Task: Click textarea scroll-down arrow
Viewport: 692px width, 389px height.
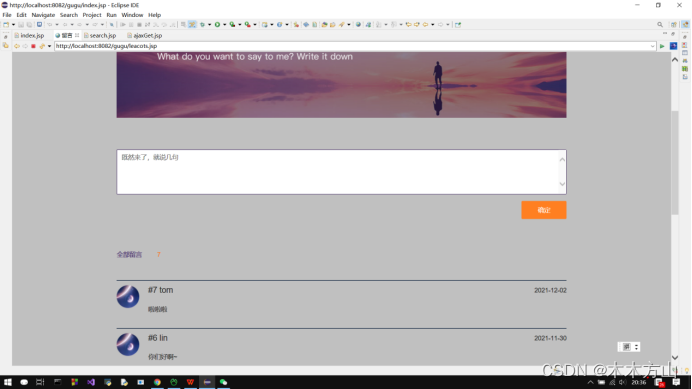Action: pyautogui.click(x=562, y=184)
